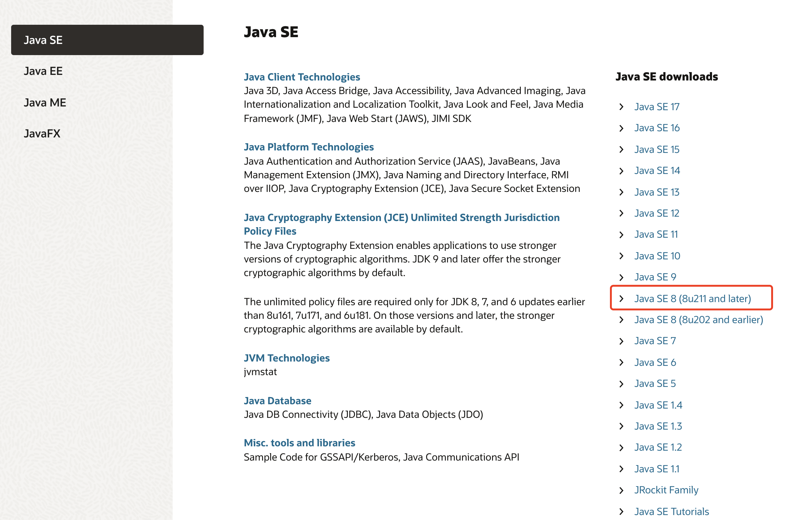
Task: Click the chevron beside Java SE 1.4
Action: click(621, 405)
